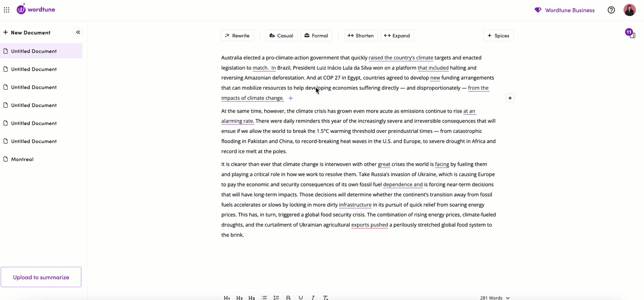Expand the 281 Words counter dropdown
The width and height of the screenshot is (644, 300).
tap(495, 298)
